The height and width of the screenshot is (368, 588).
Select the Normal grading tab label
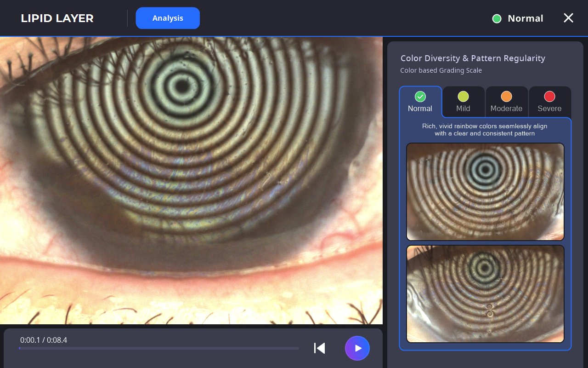tap(420, 109)
